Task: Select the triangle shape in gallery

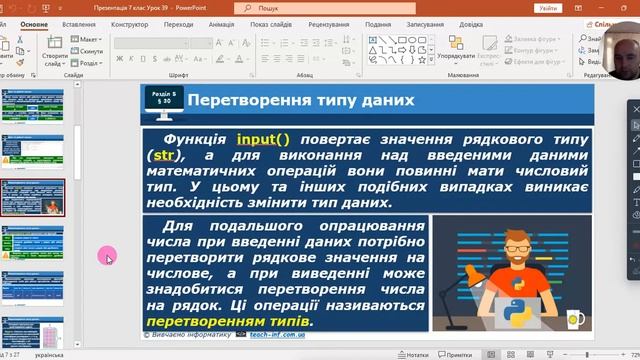Action: point(373,50)
